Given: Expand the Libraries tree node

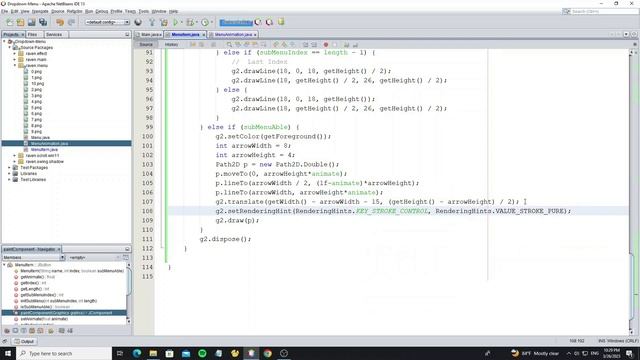Looking at the screenshot, I should (9, 173).
